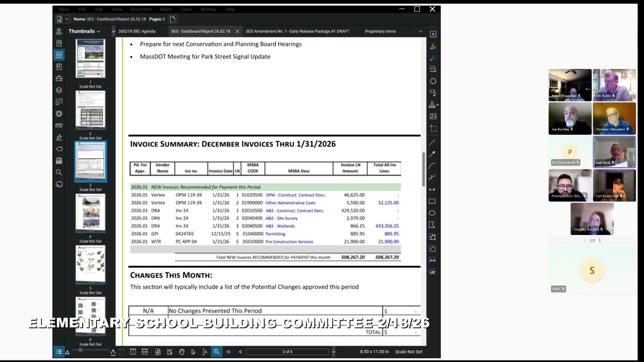Expand the document tab overflow chevron

point(421,31)
